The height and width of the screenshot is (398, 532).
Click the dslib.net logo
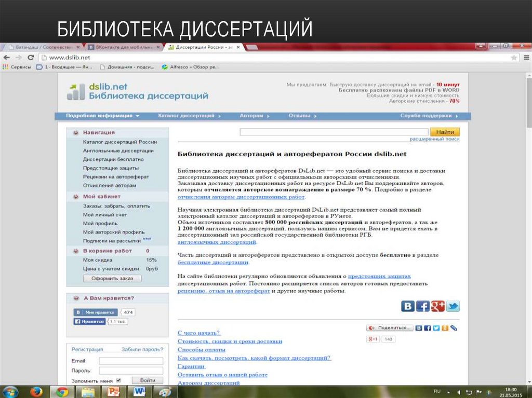tap(137, 91)
